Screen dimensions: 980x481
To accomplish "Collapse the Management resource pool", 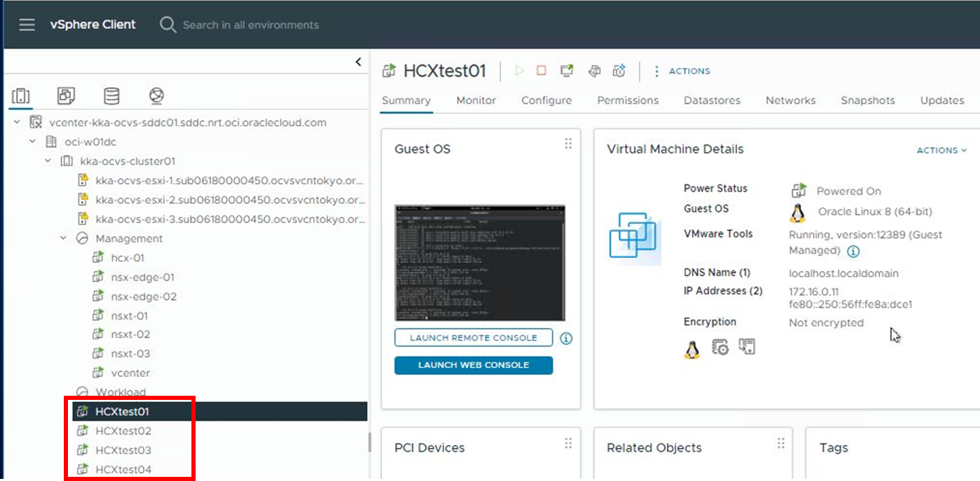I will point(64,238).
